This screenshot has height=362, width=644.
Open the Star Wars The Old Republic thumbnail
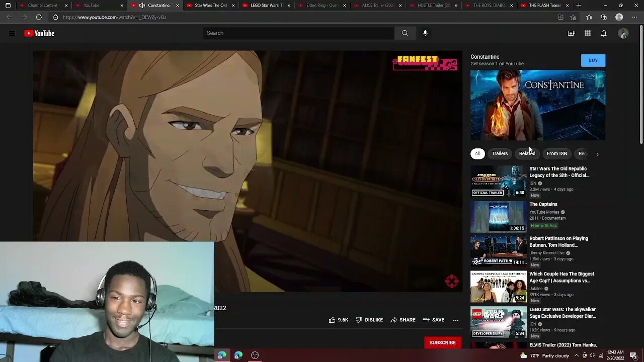click(x=499, y=181)
